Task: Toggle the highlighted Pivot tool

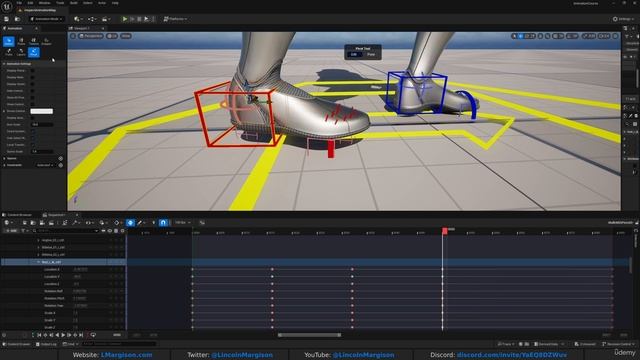Action: click(x=34, y=52)
